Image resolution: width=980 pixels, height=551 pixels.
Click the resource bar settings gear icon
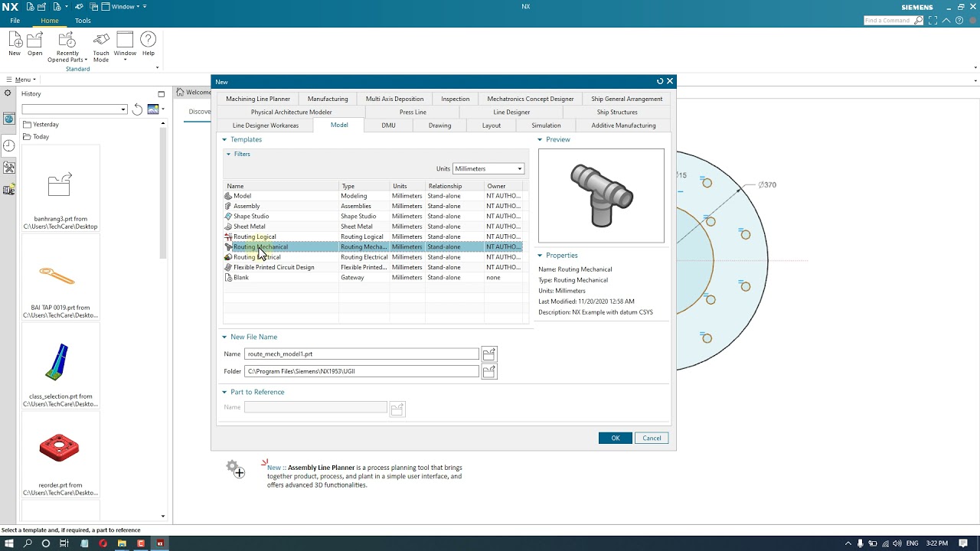[x=8, y=93]
